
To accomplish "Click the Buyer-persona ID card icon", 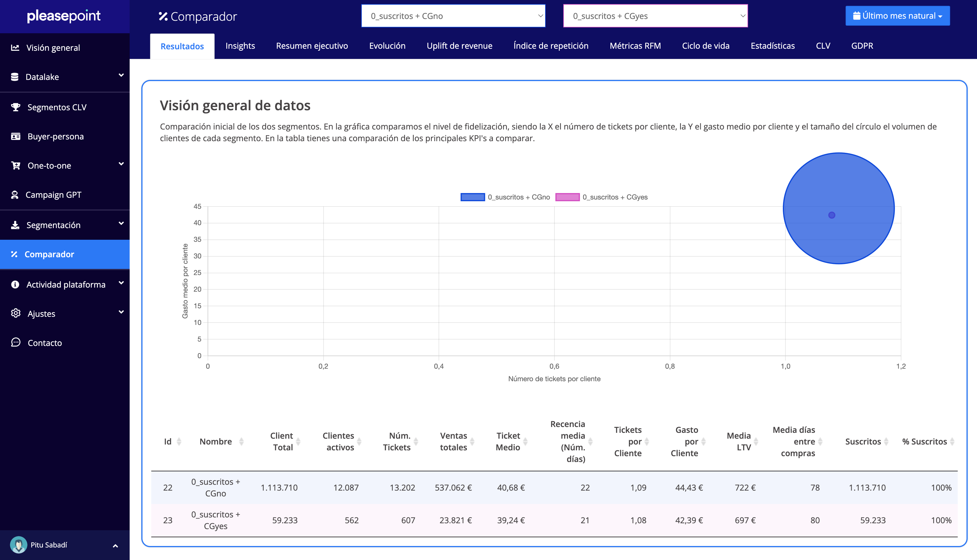I will click(16, 136).
